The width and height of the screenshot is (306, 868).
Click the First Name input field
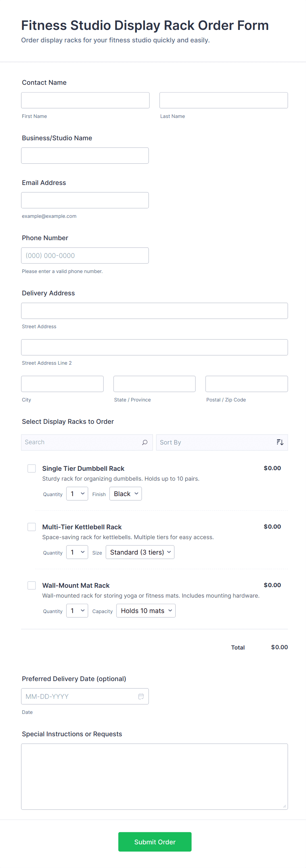coord(85,101)
